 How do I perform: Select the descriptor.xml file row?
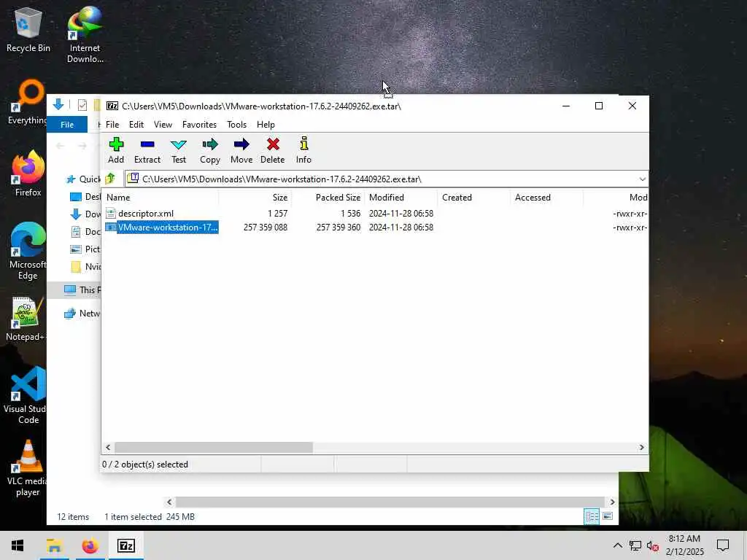(374, 214)
